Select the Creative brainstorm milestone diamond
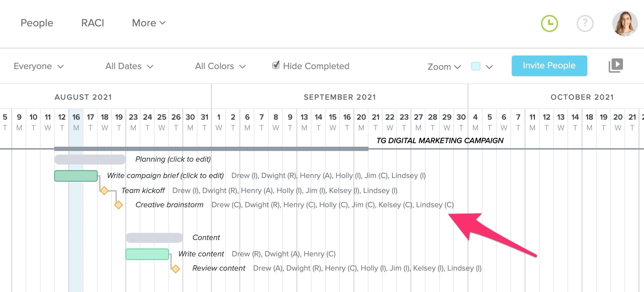This screenshot has height=292, width=644. coord(119,205)
